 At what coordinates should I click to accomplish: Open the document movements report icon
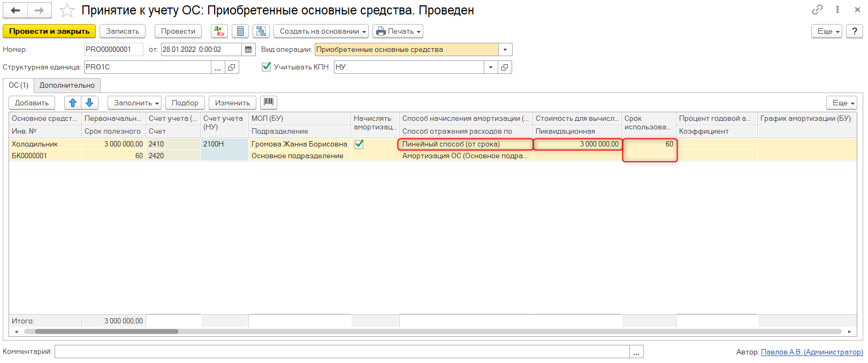point(240,32)
